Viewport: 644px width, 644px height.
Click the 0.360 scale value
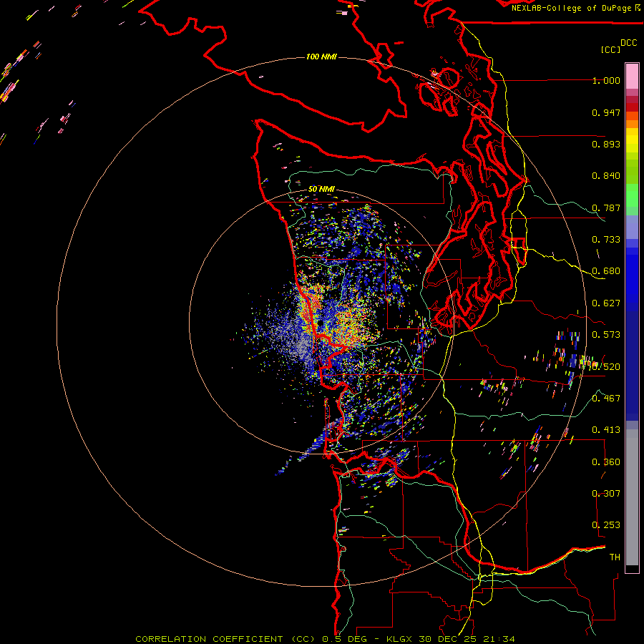click(606, 462)
